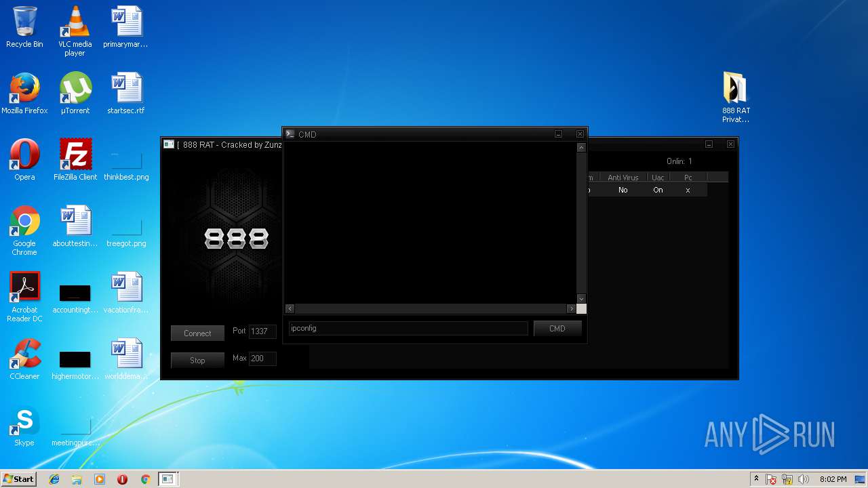This screenshot has height=488, width=868.
Task: Open Windows Explorer taskbar icon
Action: (77, 479)
